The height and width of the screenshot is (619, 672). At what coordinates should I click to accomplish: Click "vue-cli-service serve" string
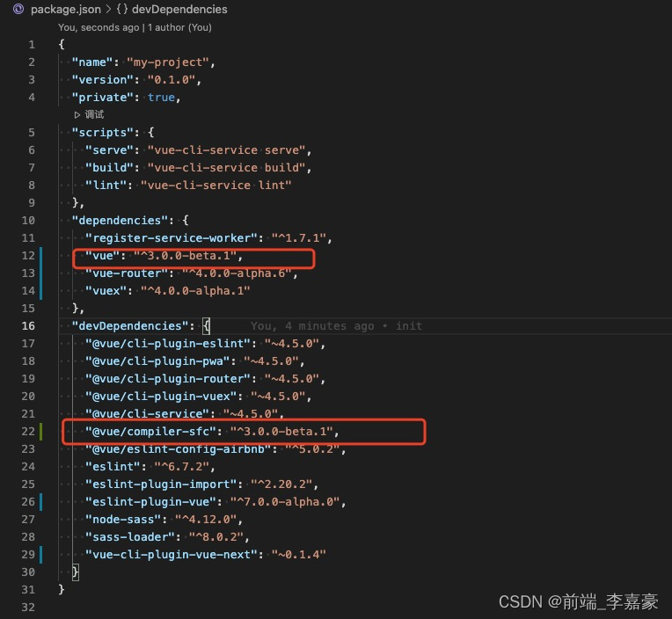coord(226,150)
